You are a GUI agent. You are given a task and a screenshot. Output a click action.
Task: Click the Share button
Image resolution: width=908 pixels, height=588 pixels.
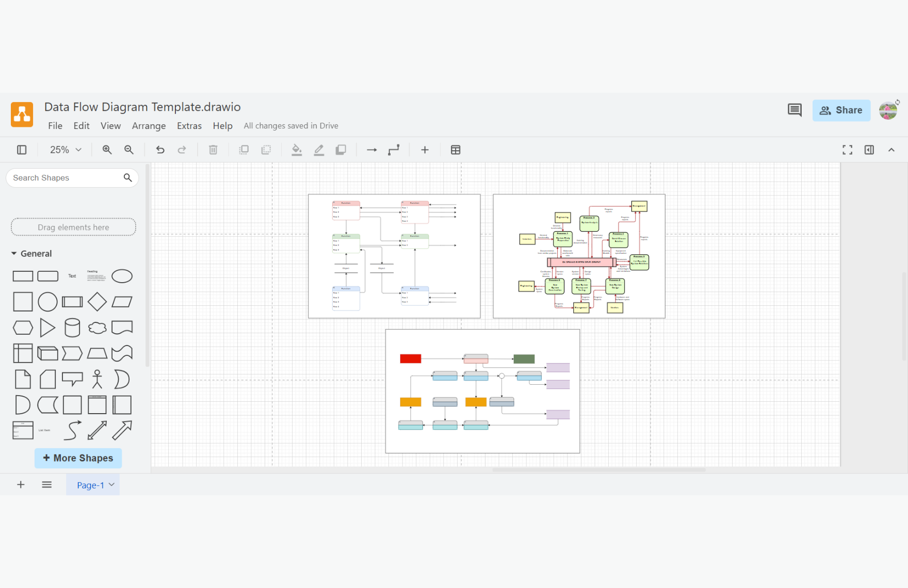coord(841,110)
